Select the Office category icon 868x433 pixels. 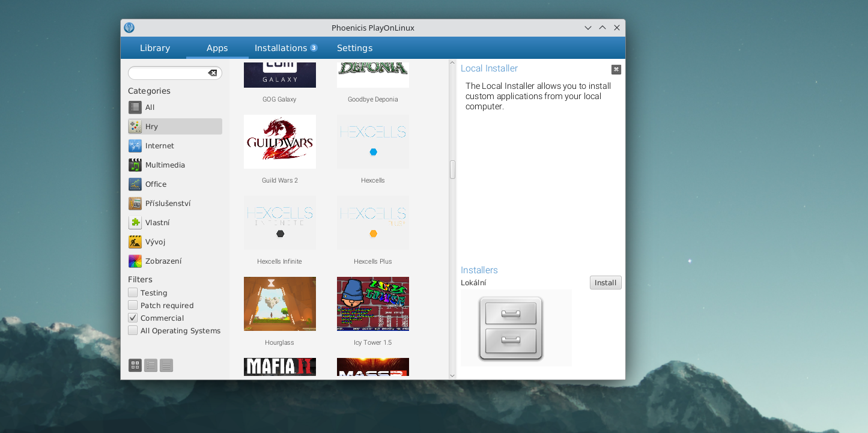coord(135,184)
